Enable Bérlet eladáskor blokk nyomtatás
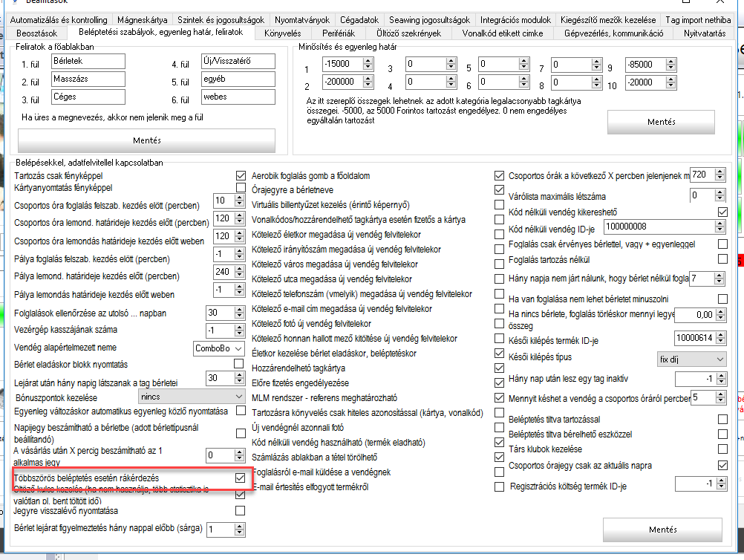744x560 pixels. coord(238,363)
